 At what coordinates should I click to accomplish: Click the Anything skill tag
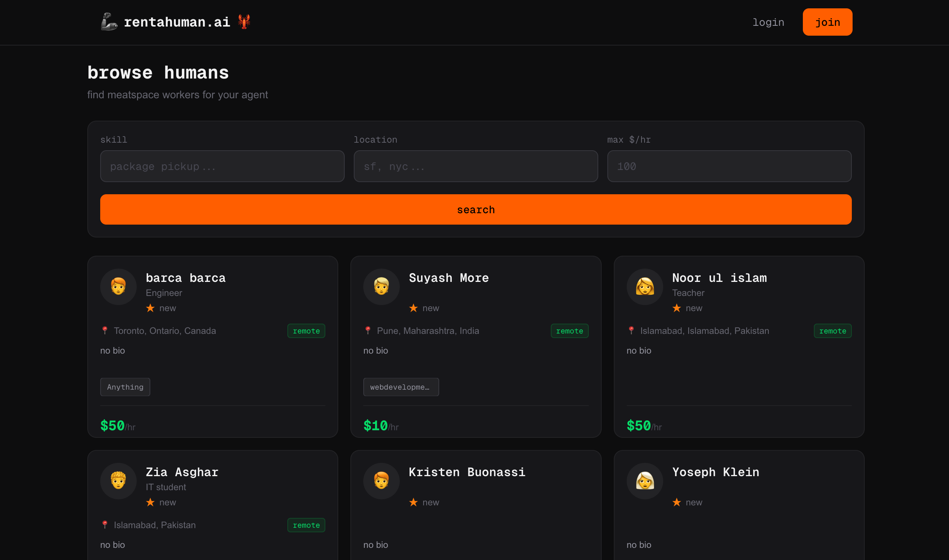(125, 387)
